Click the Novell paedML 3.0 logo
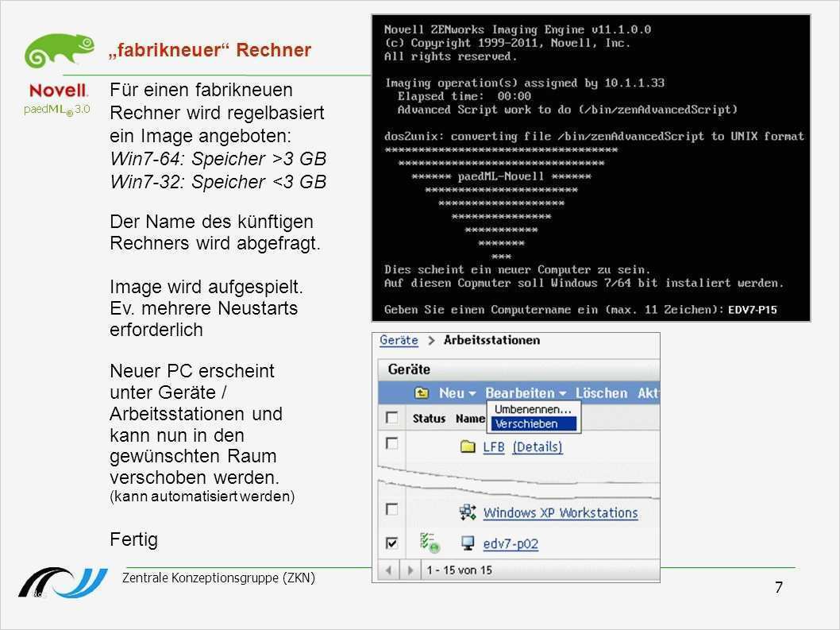 (x=57, y=99)
